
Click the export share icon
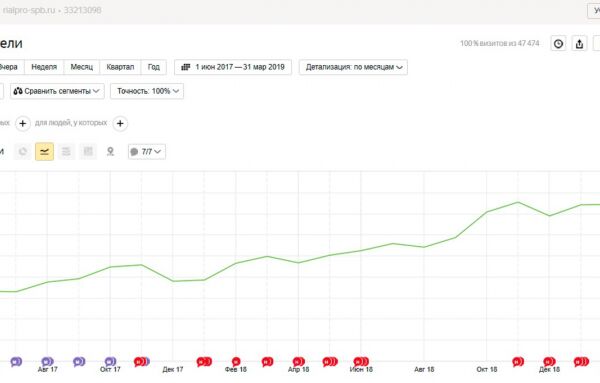click(579, 44)
